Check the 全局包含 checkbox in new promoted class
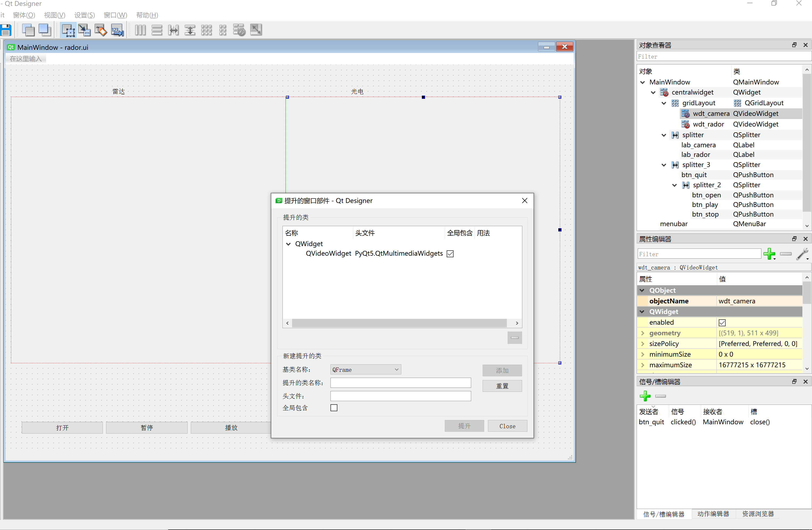 click(334, 407)
